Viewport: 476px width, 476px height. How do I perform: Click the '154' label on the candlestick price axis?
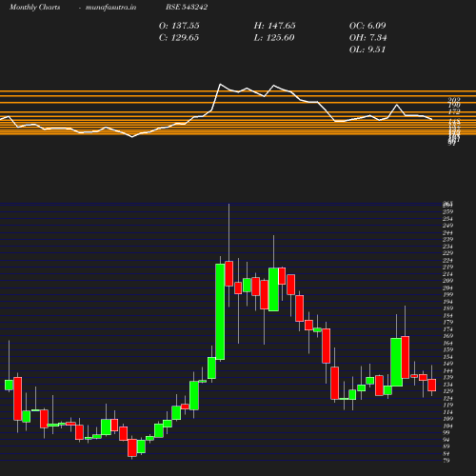tap(448, 357)
